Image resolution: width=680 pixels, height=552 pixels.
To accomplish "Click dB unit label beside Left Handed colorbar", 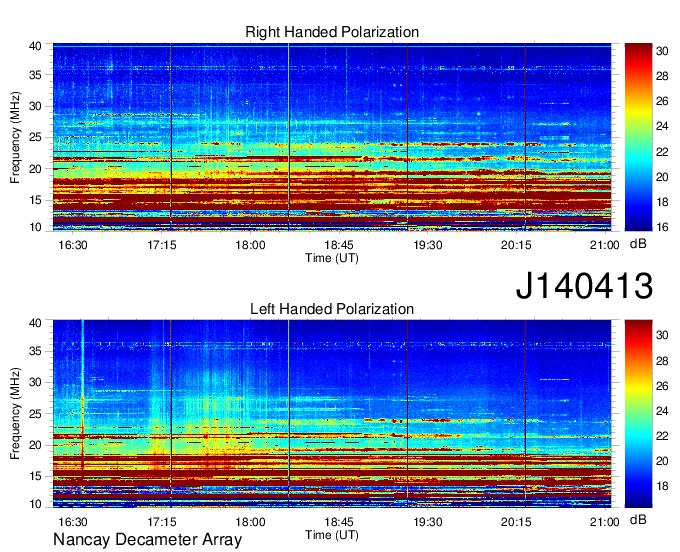I will pos(638,519).
